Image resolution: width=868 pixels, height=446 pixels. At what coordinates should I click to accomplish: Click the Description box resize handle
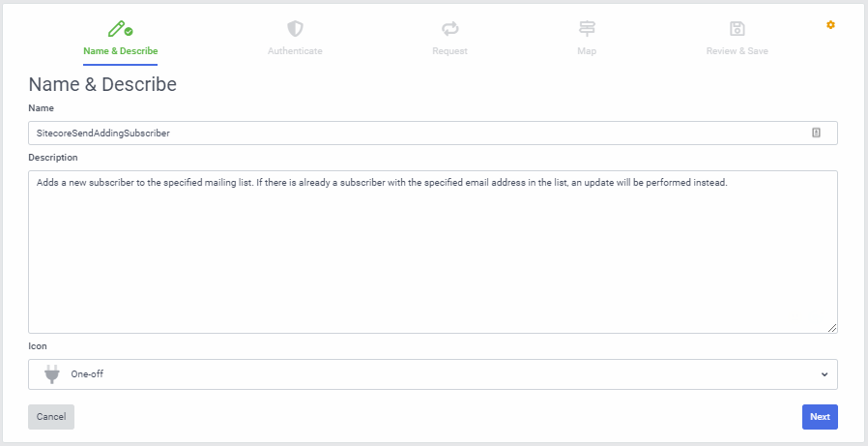point(832,328)
